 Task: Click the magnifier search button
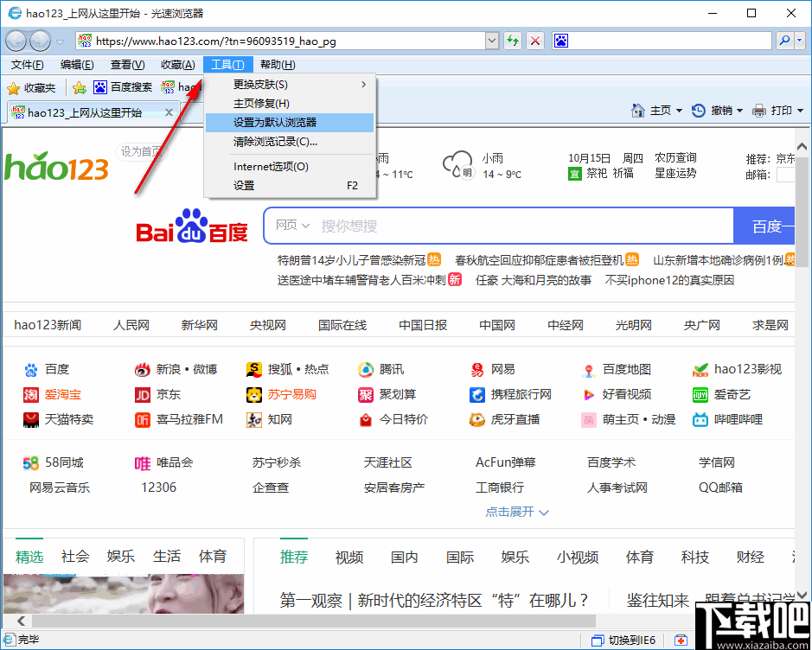pyautogui.click(x=784, y=41)
